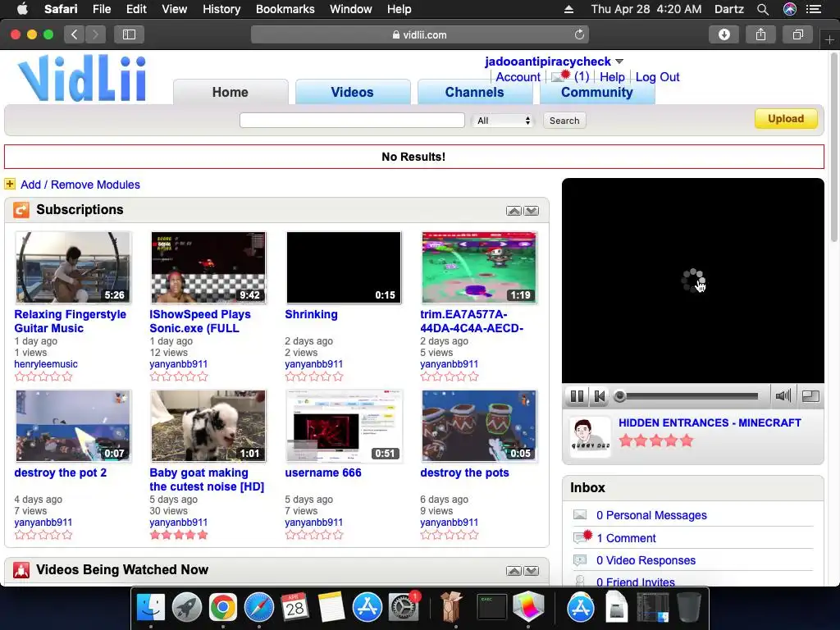Click the Safari address bar

pos(419,34)
